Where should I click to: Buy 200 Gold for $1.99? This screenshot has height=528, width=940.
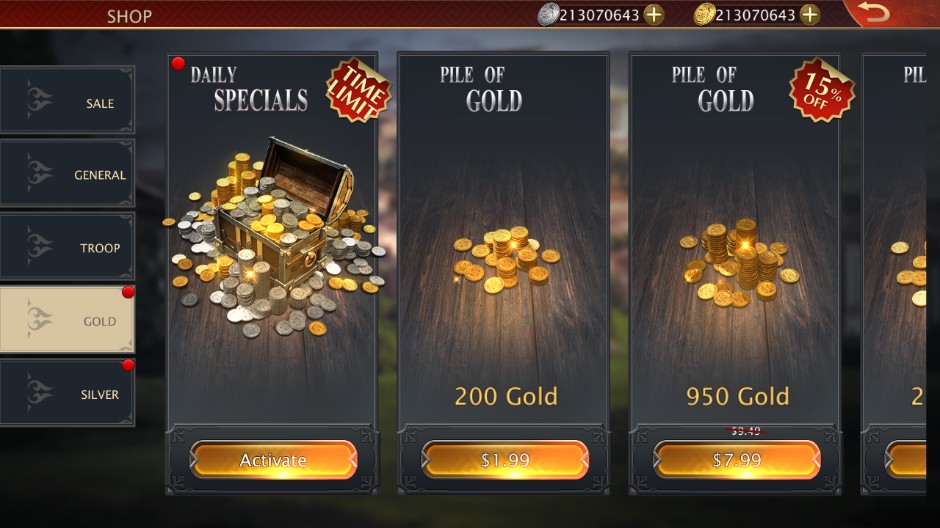tap(505, 460)
